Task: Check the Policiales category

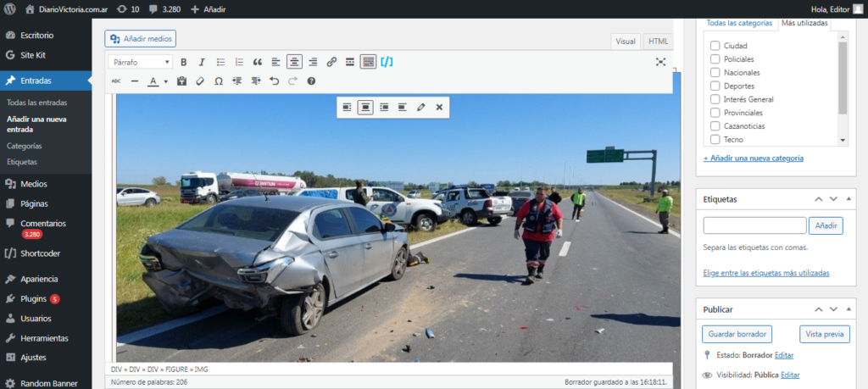Action: pyautogui.click(x=715, y=59)
